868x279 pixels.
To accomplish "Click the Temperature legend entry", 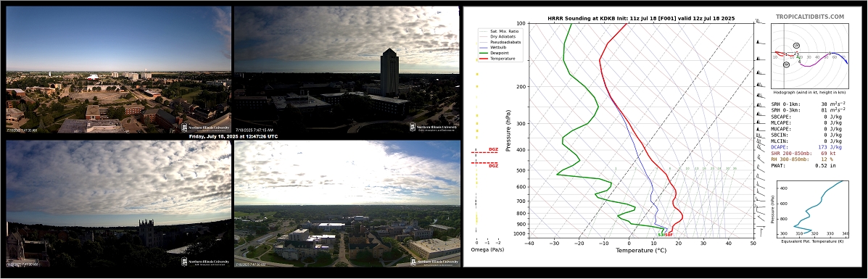I will coord(503,58).
